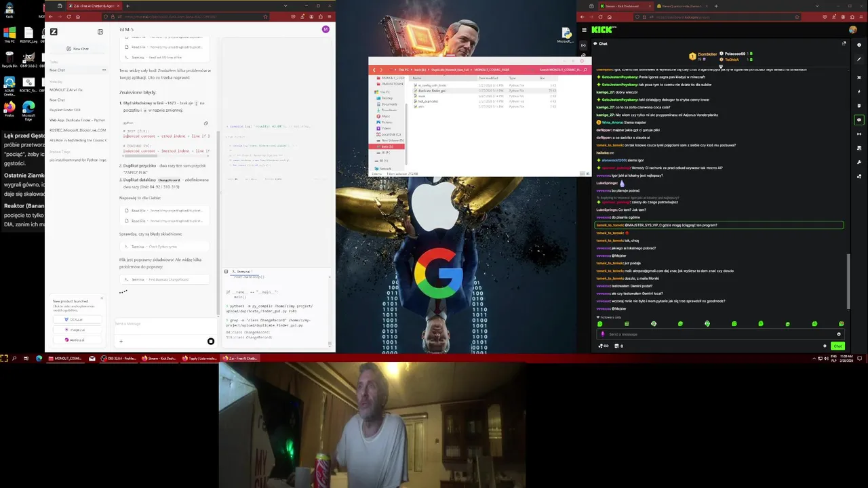Copy the python code block
The image size is (868, 488).
205,123
